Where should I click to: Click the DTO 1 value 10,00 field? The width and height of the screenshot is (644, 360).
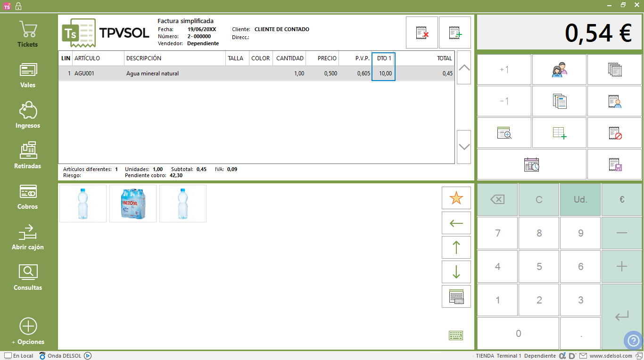(x=383, y=74)
